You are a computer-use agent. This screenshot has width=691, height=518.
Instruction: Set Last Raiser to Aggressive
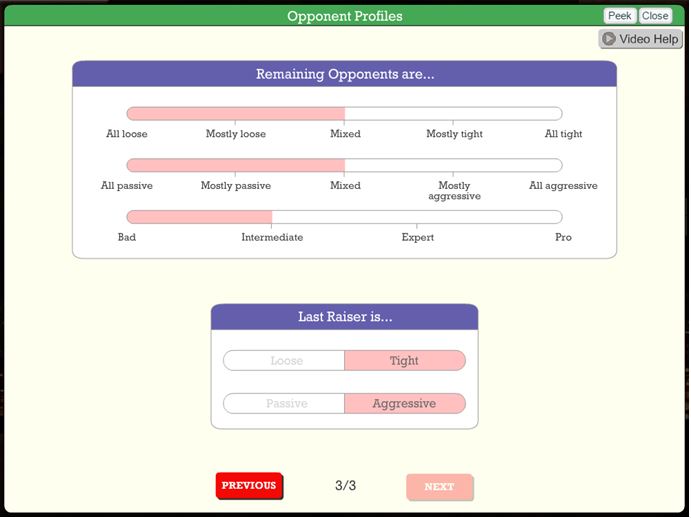pyautogui.click(x=405, y=403)
